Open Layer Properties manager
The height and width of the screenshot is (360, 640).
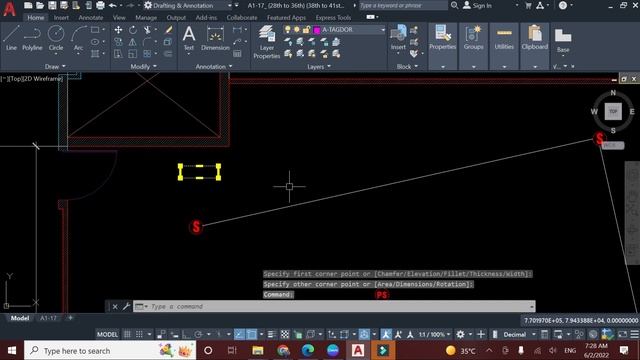[x=267, y=42]
